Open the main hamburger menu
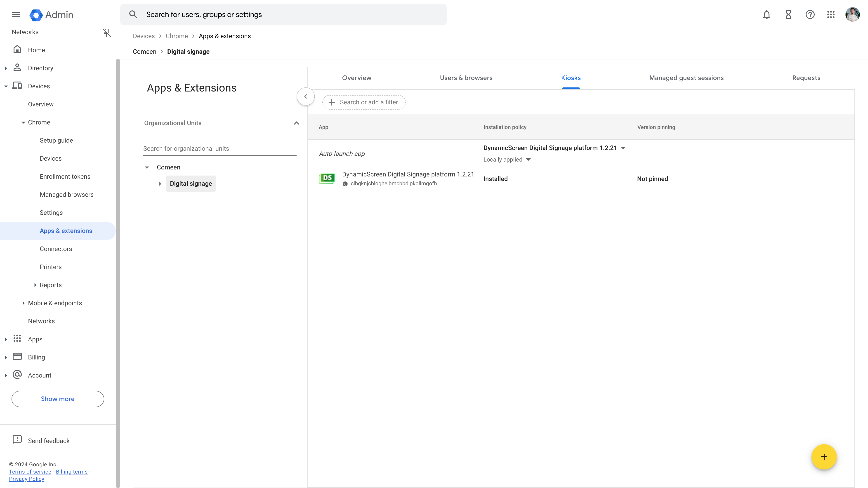The width and height of the screenshot is (868, 488). coord(16,14)
